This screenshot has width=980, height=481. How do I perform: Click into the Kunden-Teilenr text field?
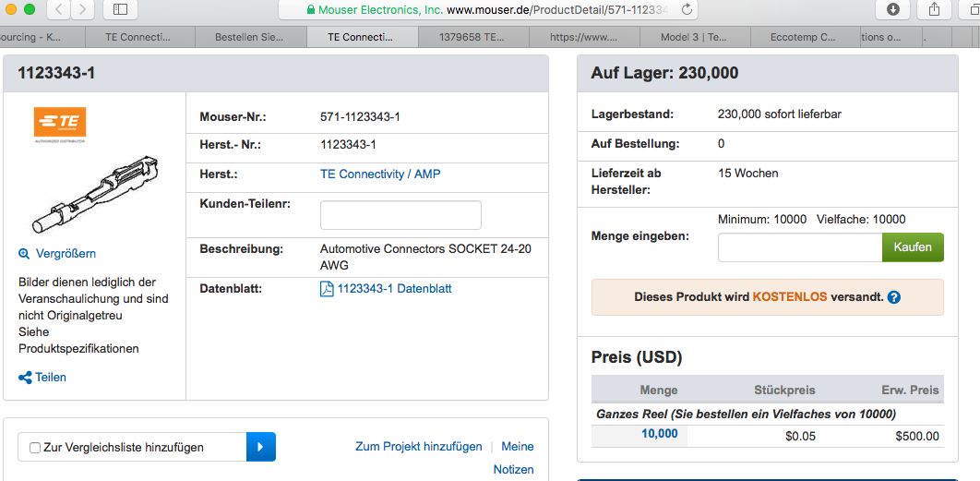tap(400, 215)
